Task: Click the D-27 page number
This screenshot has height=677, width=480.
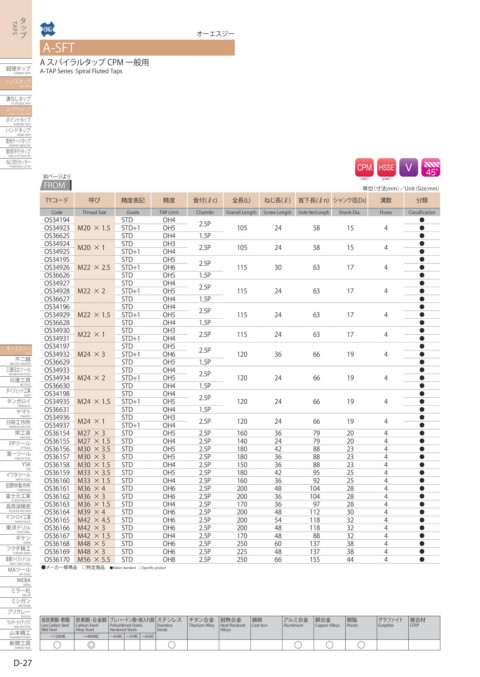Action: pyautogui.click(x=22, y=663)
